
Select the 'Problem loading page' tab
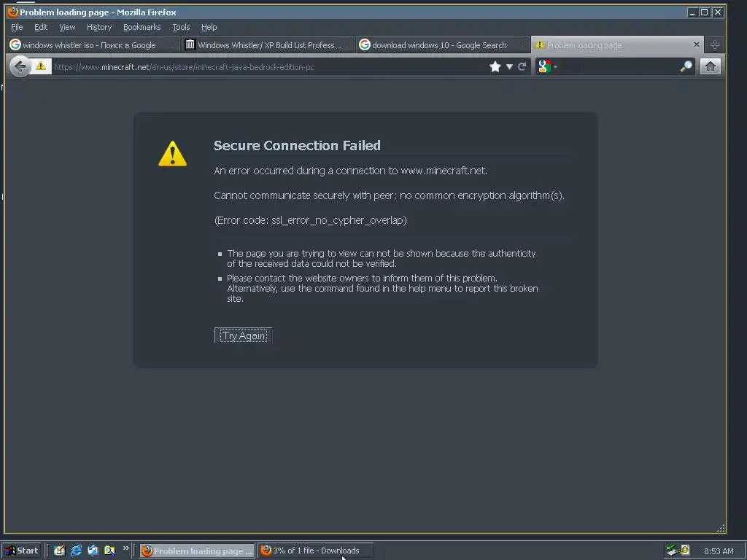[617, 44]
